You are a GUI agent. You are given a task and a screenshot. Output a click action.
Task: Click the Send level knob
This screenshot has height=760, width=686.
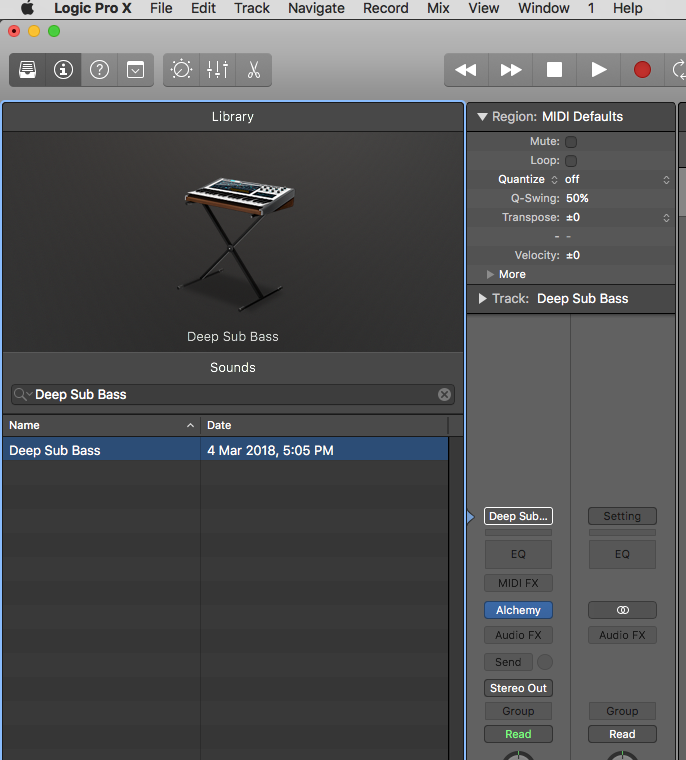point(545,662)
